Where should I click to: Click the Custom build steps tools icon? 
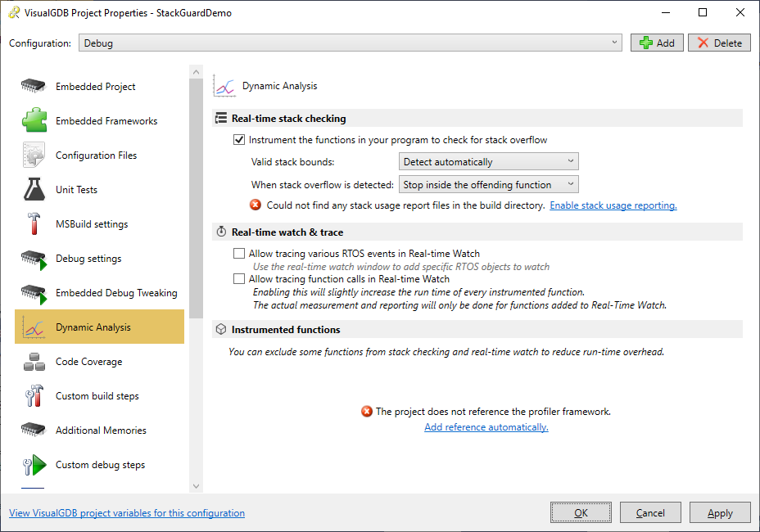[34, 396]
